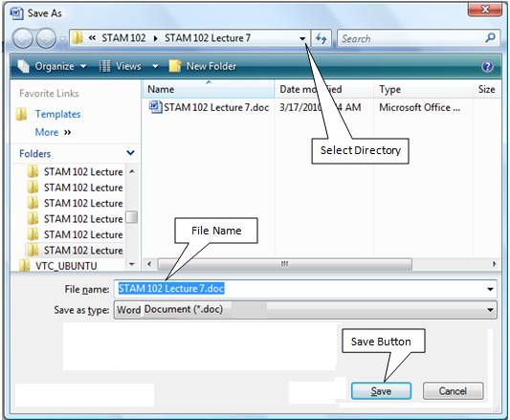Click the Cancel button
510x420 pixels.
pyautogui.click(x=453, y=390)
